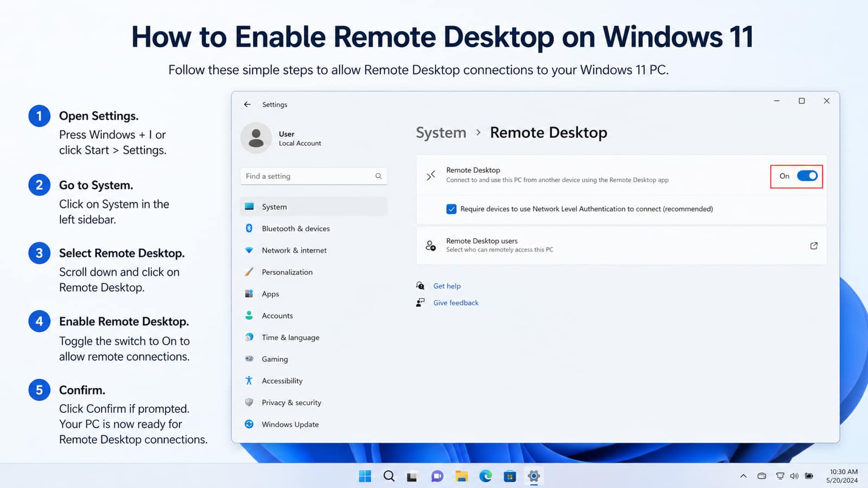Open Task View on the taskbar

pyautogui.click(x=412, y=477)
